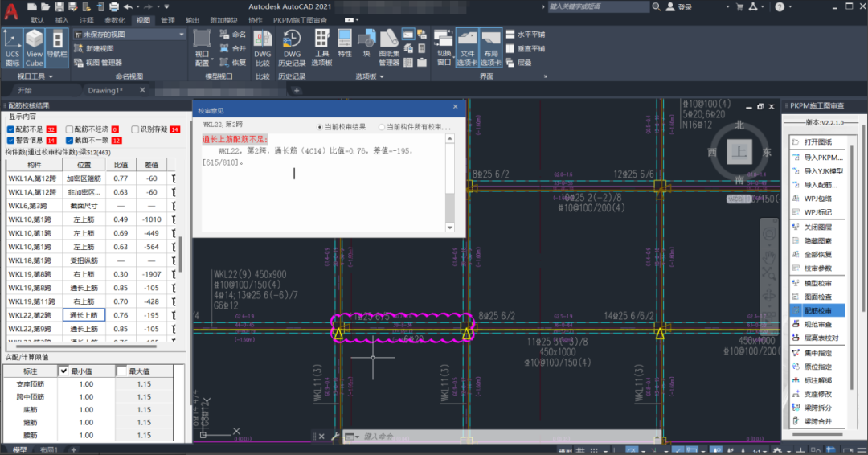This screenshot has width=868, height=455.
Task: Open the PKPM施工图审查 ribbon tab
Action: [300, 20]
